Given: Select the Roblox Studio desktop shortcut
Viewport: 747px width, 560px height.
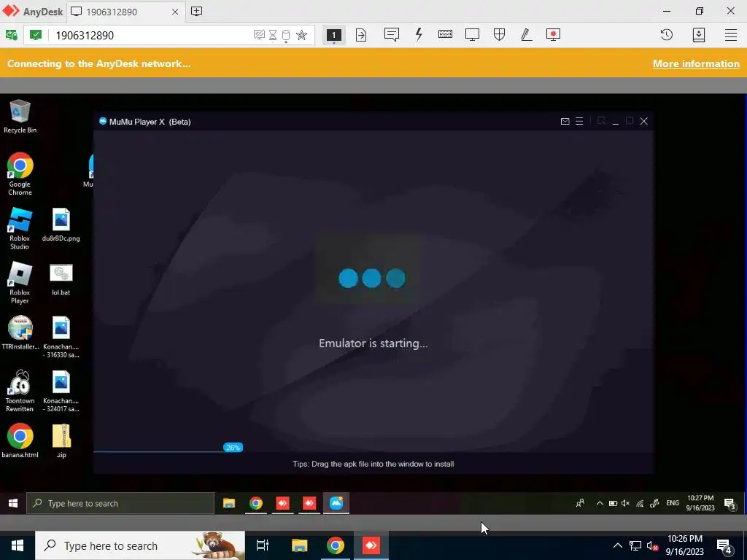Looking at the screenshot, I should (20, 228).
